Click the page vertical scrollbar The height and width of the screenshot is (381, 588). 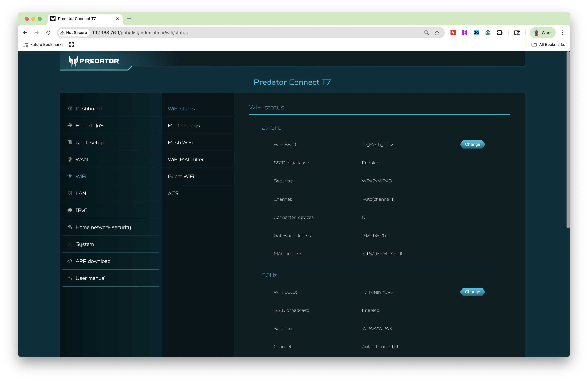[x=568, y=140]
